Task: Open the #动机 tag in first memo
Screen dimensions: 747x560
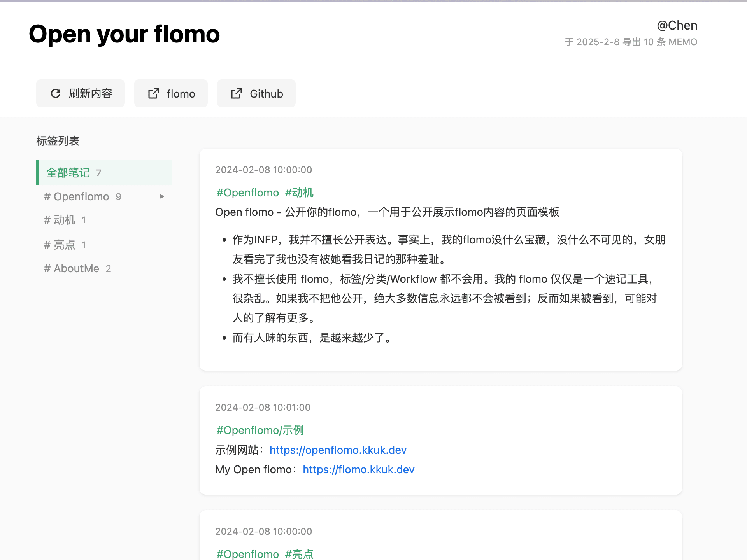Action: coord(299,192)
